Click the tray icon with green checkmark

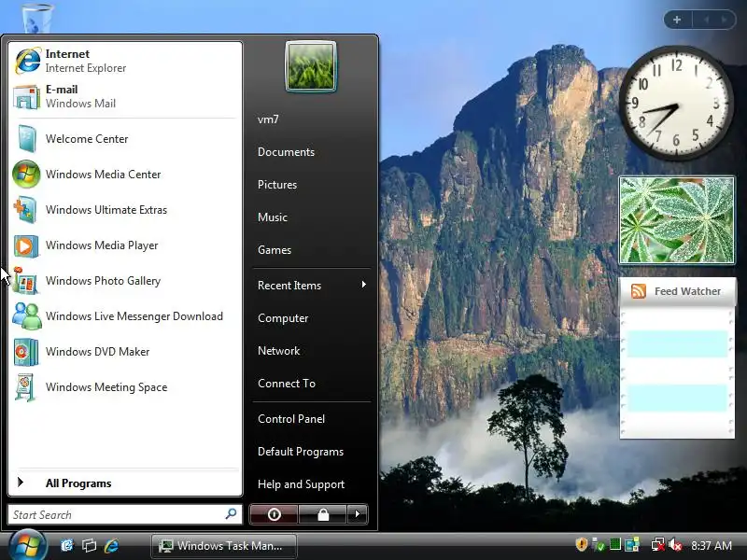point(598,544)
